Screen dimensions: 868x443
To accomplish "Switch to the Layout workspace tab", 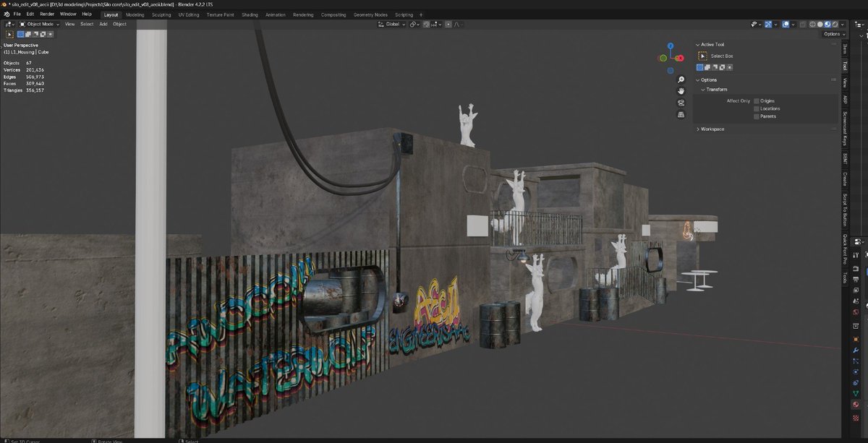I will tap(111, 14).
